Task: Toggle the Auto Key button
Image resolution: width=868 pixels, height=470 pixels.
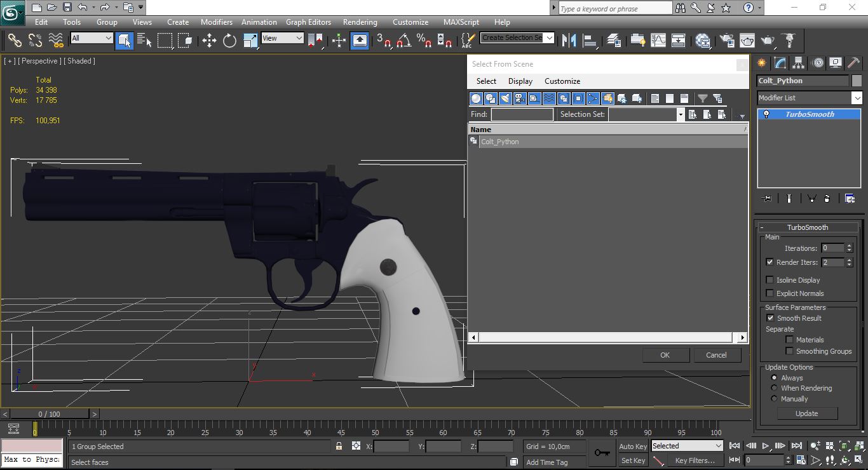Action: pos(634,446)
